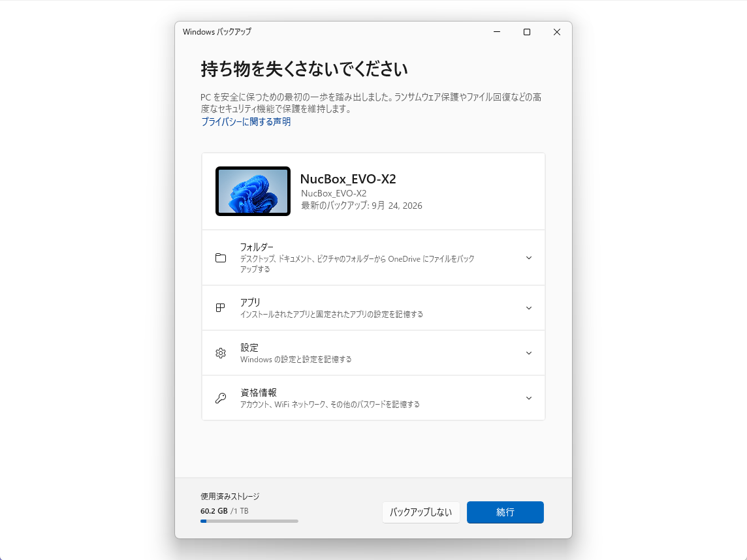747x560 pixels.
Task: Minimize the Windows バックアップ window
Action: 497,32
